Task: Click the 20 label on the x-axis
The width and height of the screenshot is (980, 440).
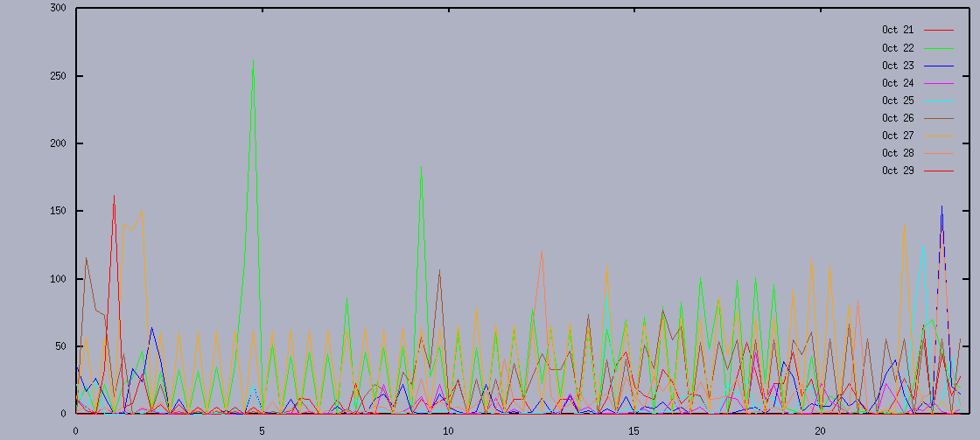Action: click(821, 431)
